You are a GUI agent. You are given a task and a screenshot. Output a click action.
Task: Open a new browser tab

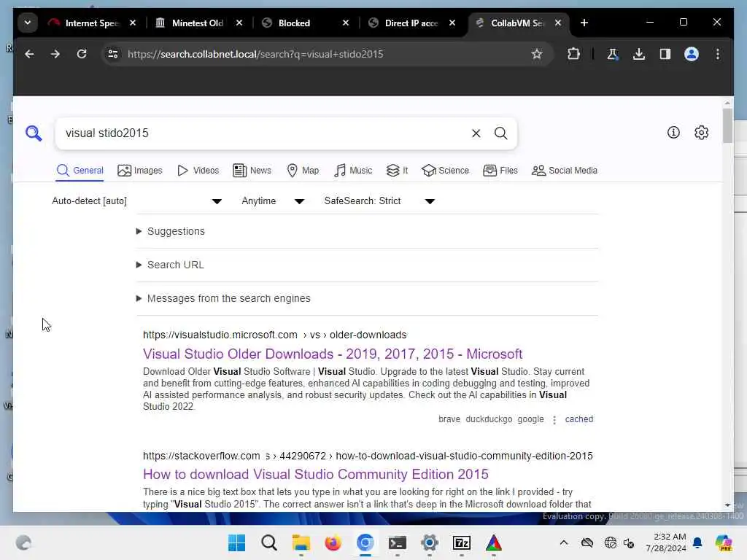coord(584,23)
